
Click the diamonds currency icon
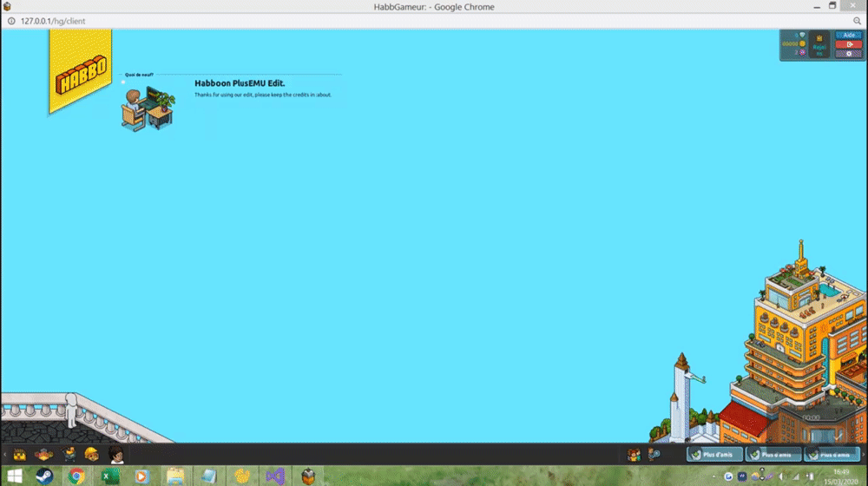(802, 35)
